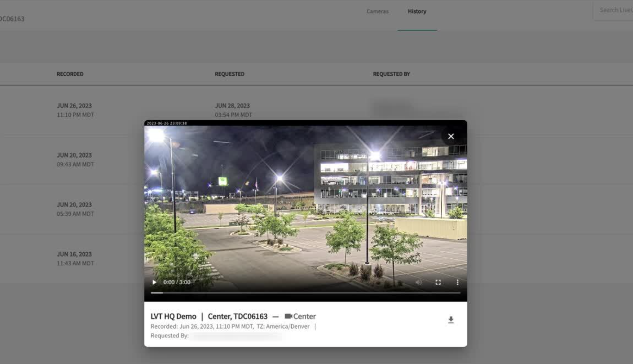Click the volume speaker icon
The image size is (633, 364).
tap(419, 282)
